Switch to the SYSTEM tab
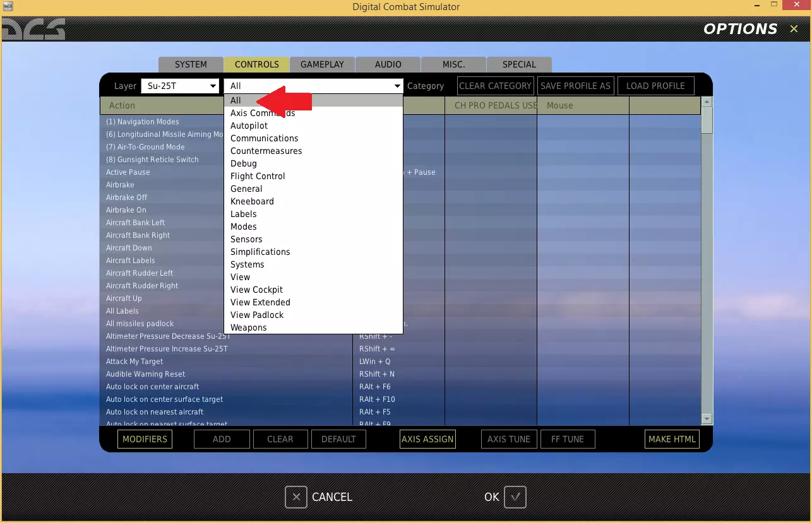Screen dimensions: 812x523 point(191,64)
